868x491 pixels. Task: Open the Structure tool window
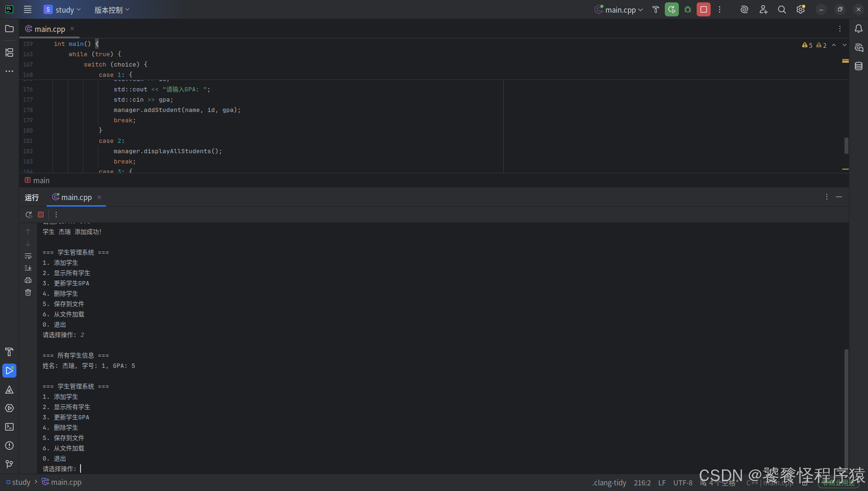(x=9, y=52)
